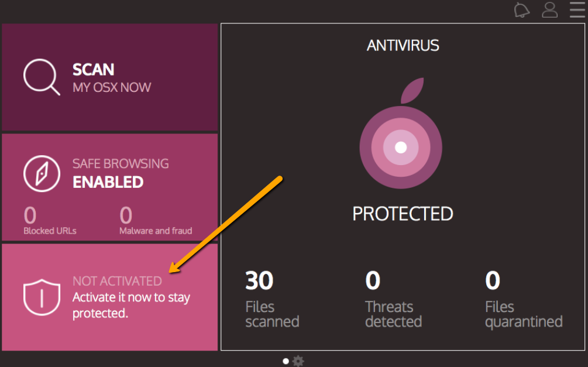This screenshot has width=588, height=367.
Task: View the Blocked URLs count
Action: (50, 221)
